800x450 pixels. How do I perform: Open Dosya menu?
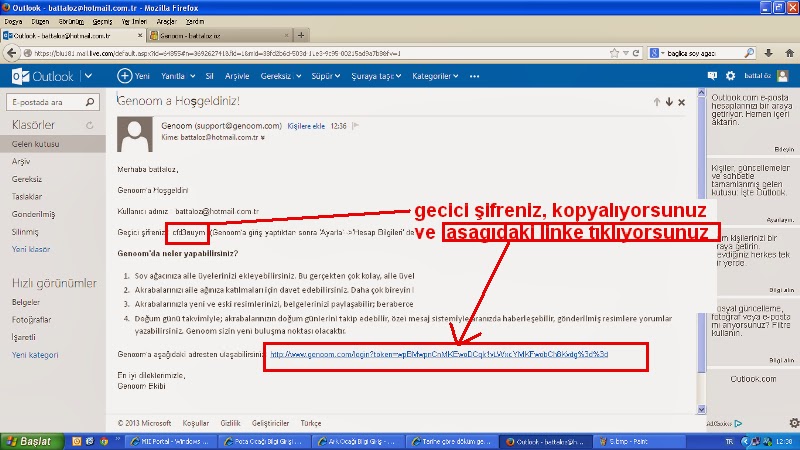13,21
